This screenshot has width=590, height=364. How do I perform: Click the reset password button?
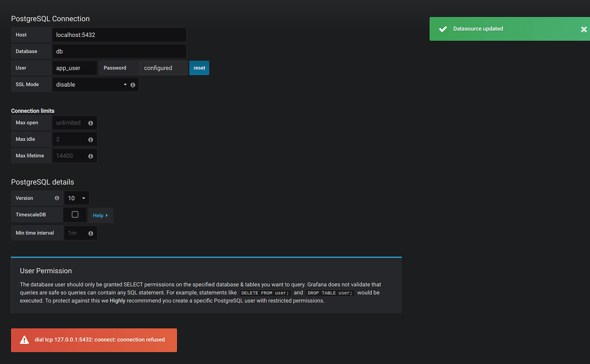pyautogui.click(x=199, y=68)
